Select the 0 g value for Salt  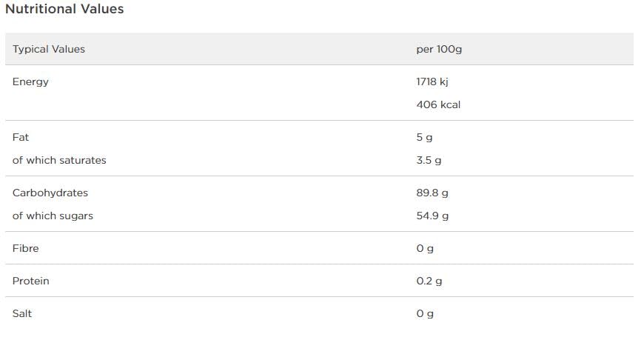[x=425, y=313]
